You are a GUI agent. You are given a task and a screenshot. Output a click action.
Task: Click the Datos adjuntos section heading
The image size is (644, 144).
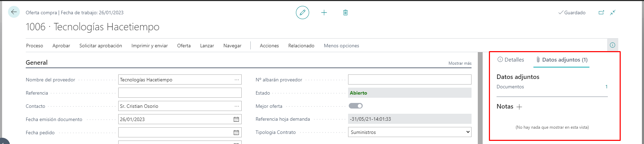(x=518, y=77)
